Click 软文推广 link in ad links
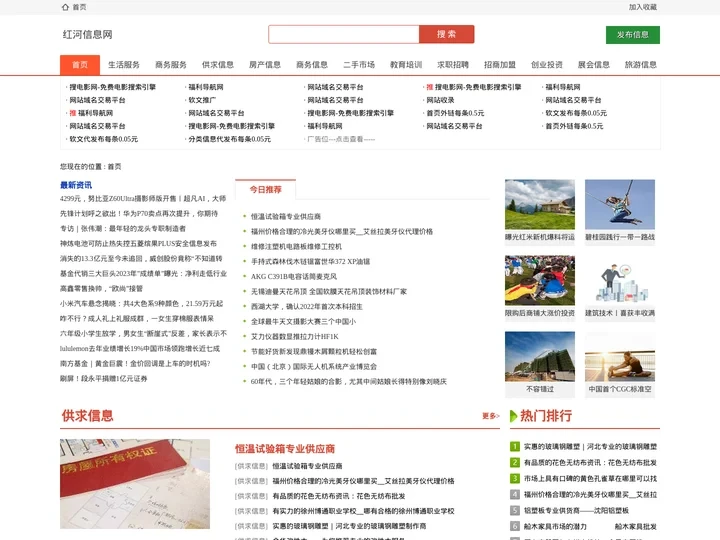The height and width of the screenshot is (540, 720). (x=202, y=100)
